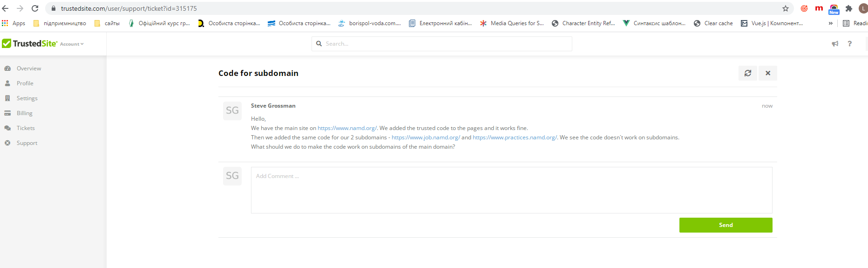Bookmark this page with the star icon

click(x=785, y=8)
